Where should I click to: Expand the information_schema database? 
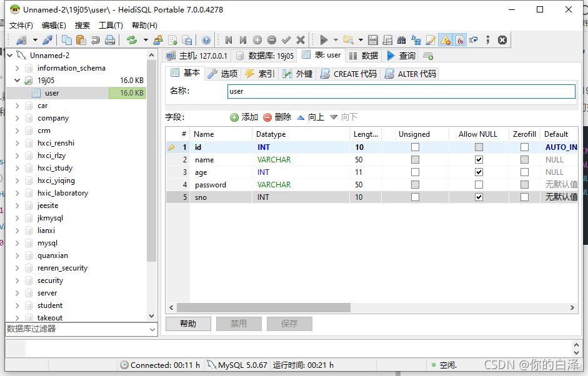coord(17,68)
